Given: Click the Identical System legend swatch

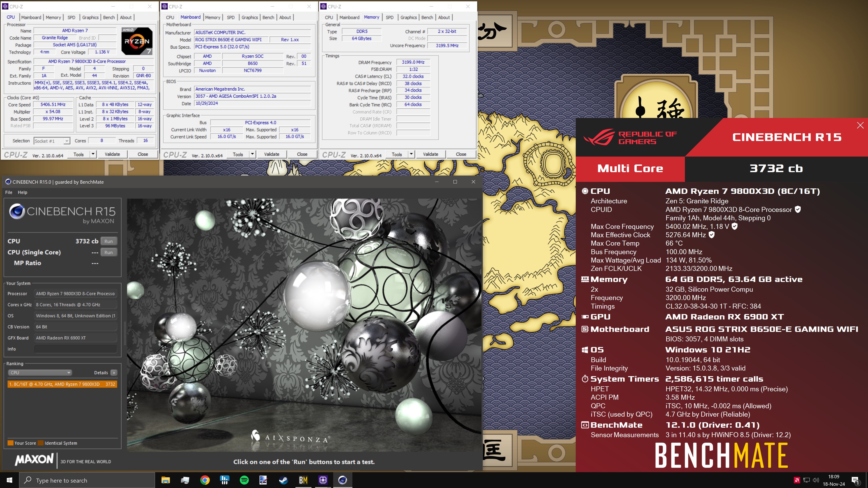Looking at the screenshot, I should (x=41, y=443).
